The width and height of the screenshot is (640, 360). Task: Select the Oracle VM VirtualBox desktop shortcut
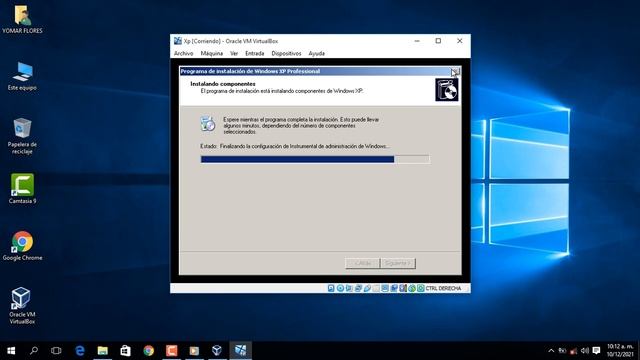[x=22, y=306]
